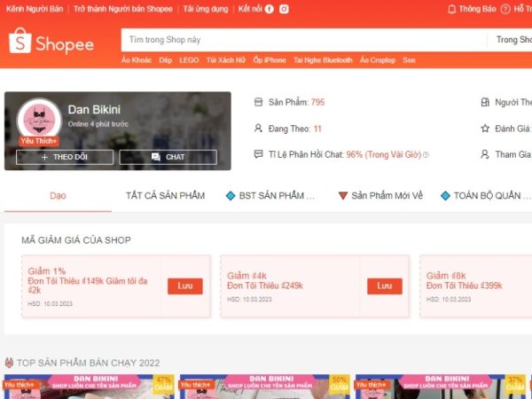The image size is (532, 399).
Task: Open Shopee's Instagram page icon
Action: 284,9
